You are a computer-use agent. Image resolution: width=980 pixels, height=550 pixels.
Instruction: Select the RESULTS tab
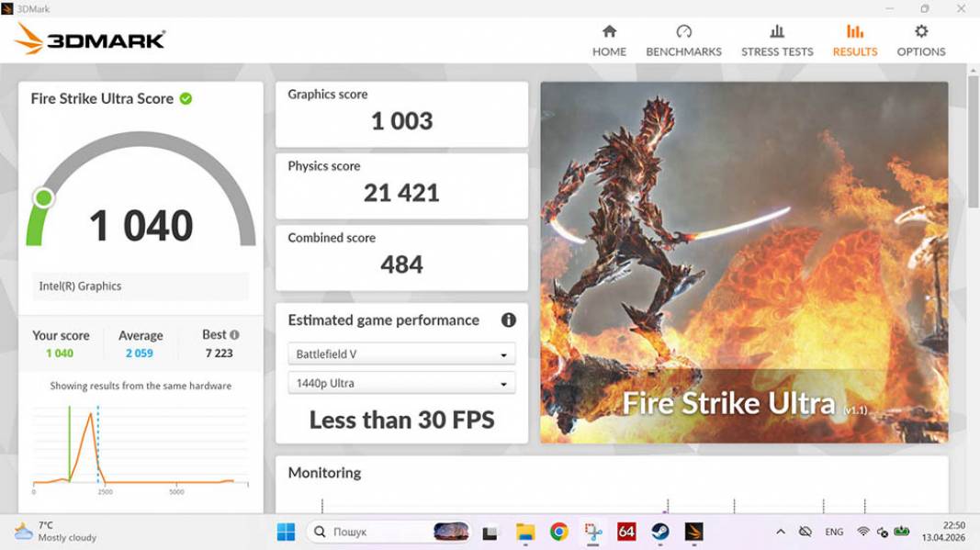(x=854, y=40)
